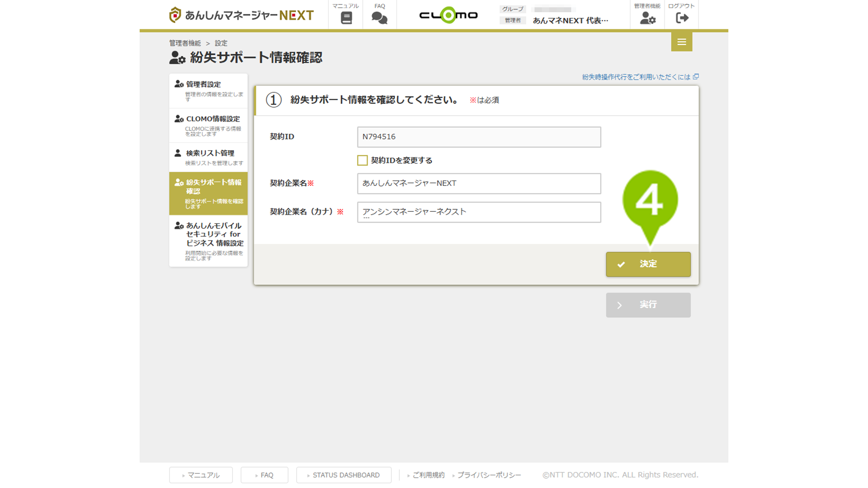Click the 管理者機能 user-gear icon
The image size is (868, 488).
tap(647, 18)
